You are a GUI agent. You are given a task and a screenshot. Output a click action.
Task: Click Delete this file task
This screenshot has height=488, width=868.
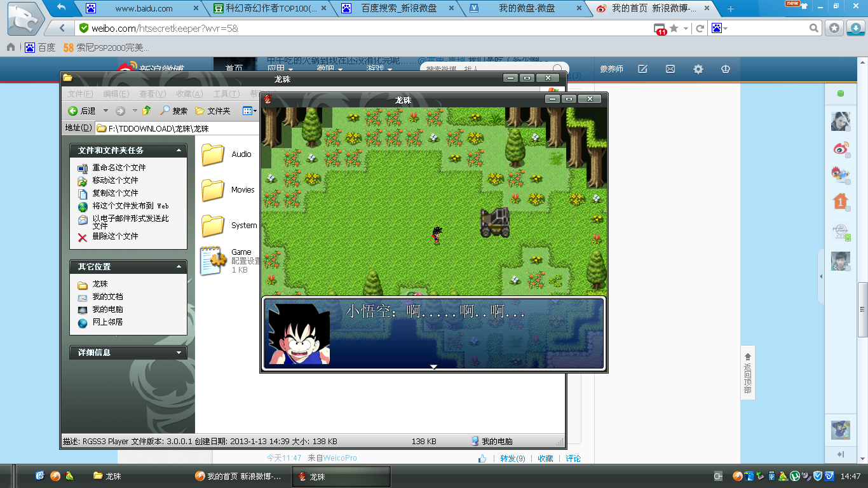coord(108,236)
